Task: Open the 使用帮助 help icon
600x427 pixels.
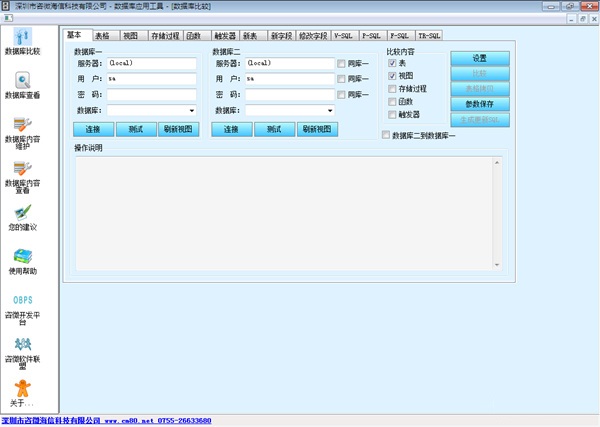Action: 22,258
